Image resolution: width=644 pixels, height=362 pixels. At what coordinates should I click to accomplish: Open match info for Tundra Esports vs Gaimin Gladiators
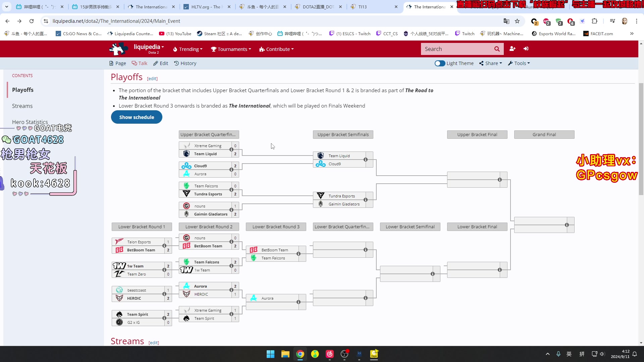click(366, 200)
